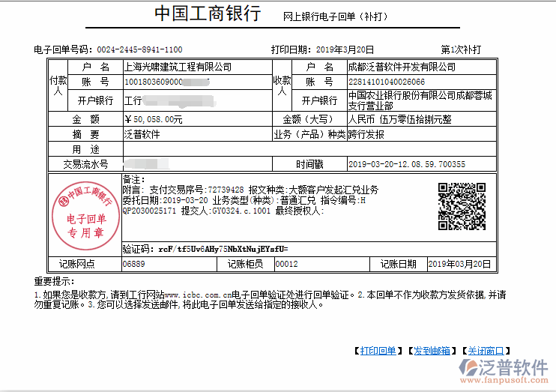The image size is (556, 392).
Task: Click the 委托日期:2019-03-20 remark text
Action: 166,200
